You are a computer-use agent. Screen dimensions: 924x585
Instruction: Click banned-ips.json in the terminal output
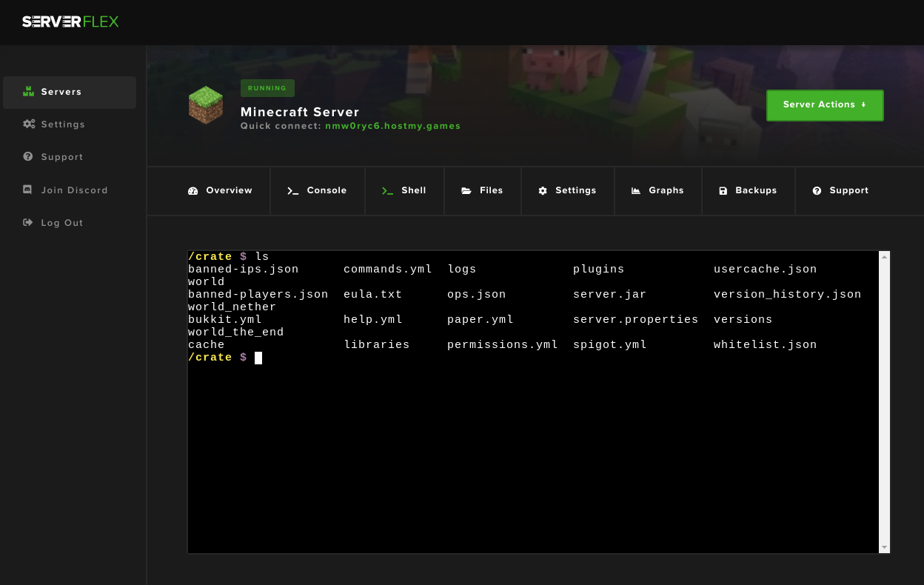(x=244, y=270)
